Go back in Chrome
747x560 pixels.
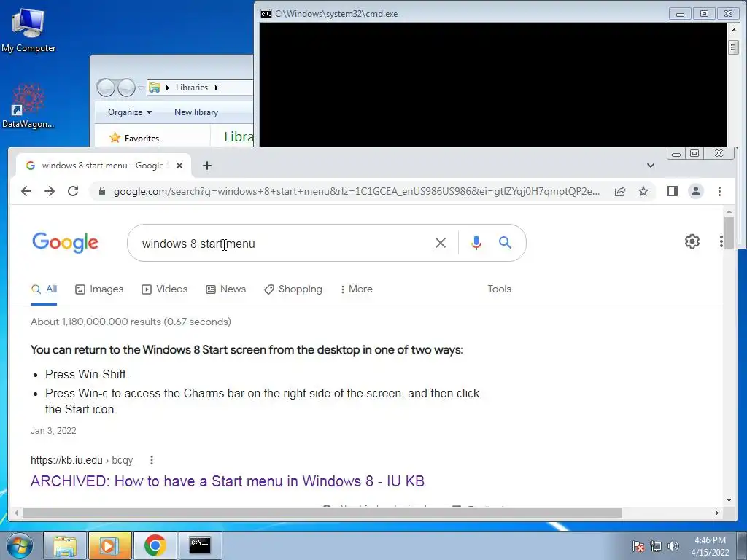pos(26,192)
